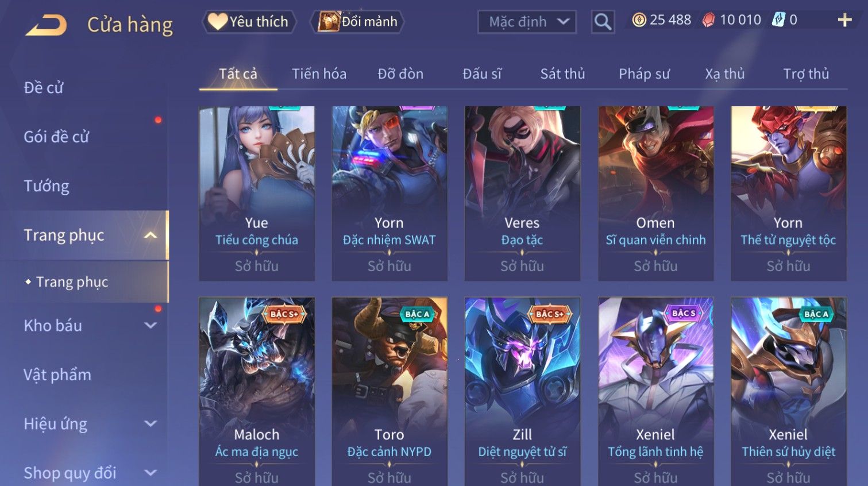Image resolution: width=868 pixels, height=486 pixels.
Task: Tap the plus icon to add currency
Action: tap(844, 20)
